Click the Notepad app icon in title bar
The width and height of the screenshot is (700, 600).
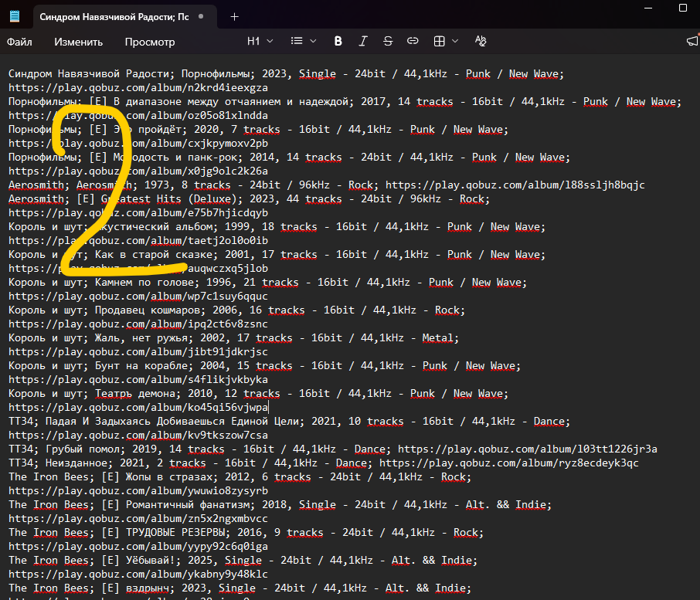(15, 16)
